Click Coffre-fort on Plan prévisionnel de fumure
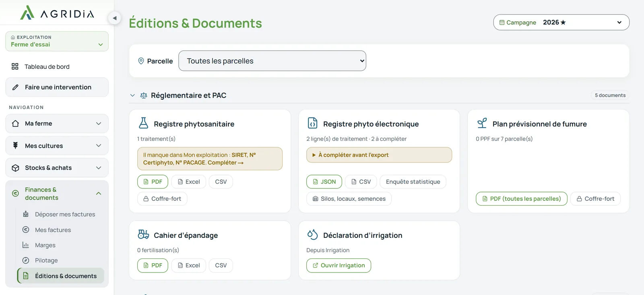 click(x=595, y=198)
